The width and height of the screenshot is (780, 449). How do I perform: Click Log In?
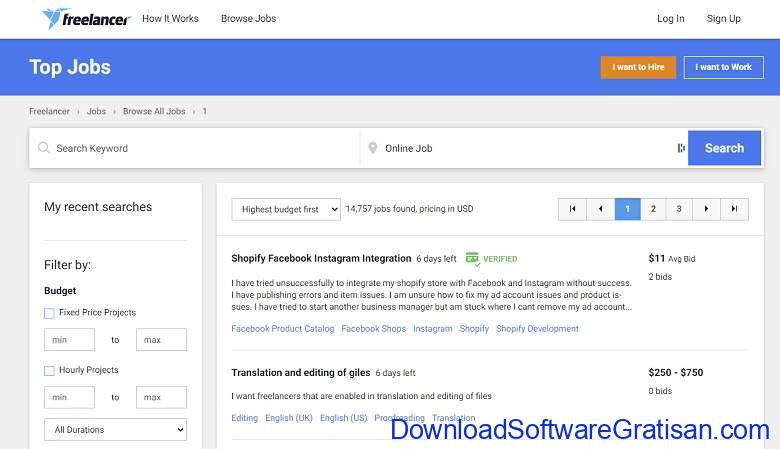pos(671,18)
